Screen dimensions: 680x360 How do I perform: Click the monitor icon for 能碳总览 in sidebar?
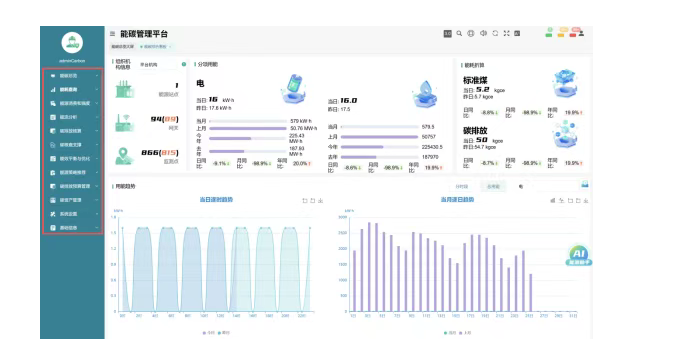click(x=53, y=76)
